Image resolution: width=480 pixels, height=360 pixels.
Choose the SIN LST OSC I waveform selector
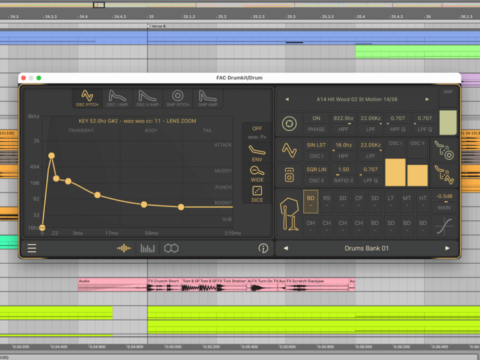tap(316, 150)
